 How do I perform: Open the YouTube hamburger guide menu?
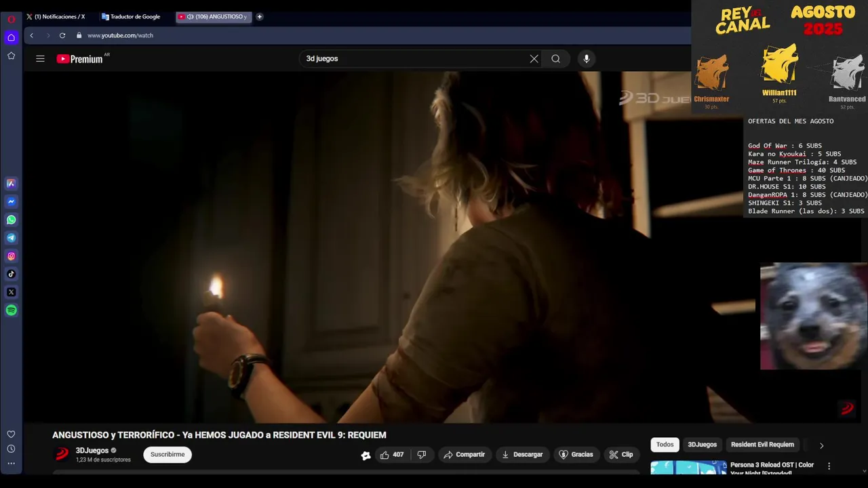point(40,59)
